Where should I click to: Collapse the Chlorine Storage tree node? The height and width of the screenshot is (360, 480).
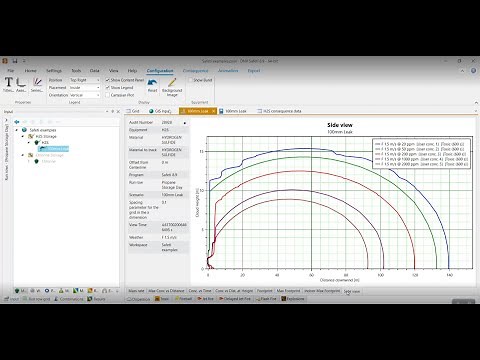click(23, 155)
